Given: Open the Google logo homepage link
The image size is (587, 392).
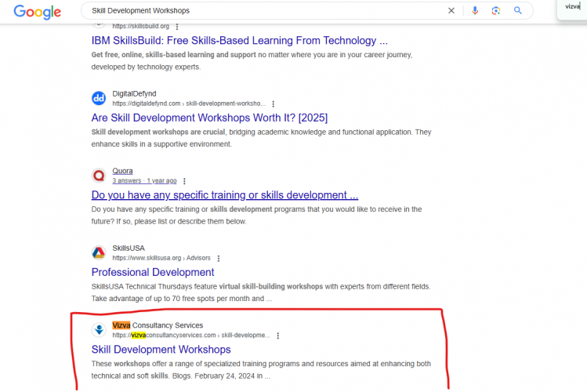Looking at the screenshot, I should coord(37,12).
